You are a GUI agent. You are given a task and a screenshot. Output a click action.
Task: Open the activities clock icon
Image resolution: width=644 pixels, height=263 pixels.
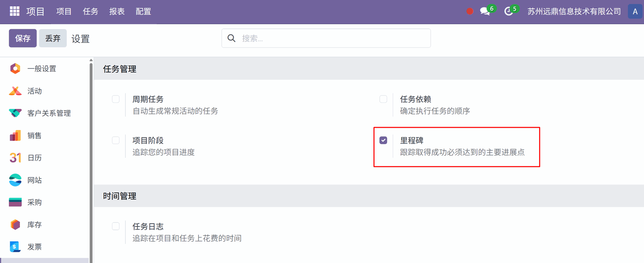click(x=508, y=11)
